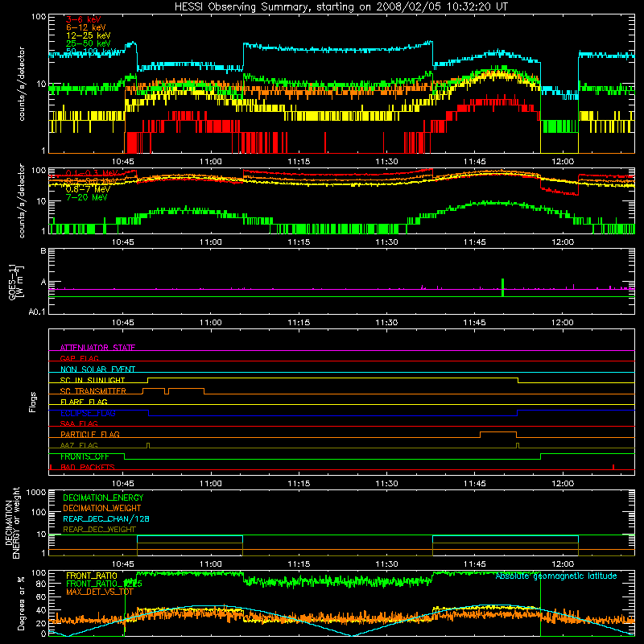644x644 pixels.
Task: Click '11:15' time label under decimation panel
Action: tap(299, 564)
